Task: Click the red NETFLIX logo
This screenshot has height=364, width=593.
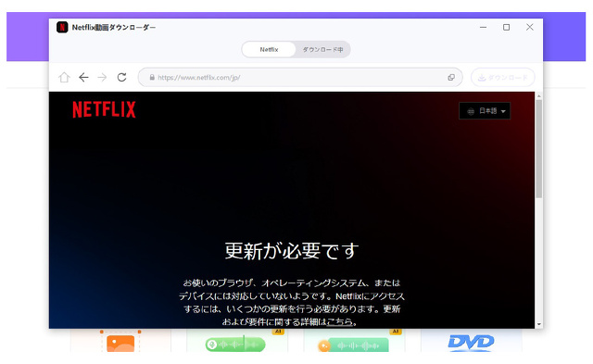Action: click(104, 109)
